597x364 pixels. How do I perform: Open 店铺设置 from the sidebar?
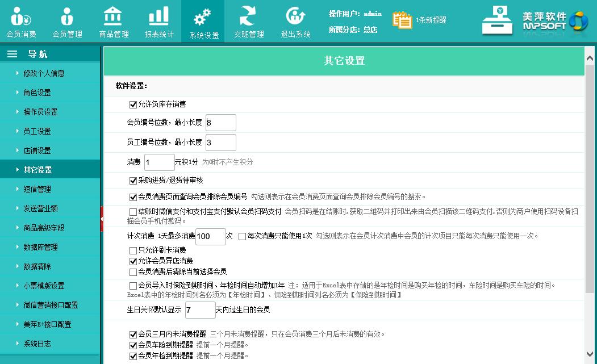coord(37,150)
